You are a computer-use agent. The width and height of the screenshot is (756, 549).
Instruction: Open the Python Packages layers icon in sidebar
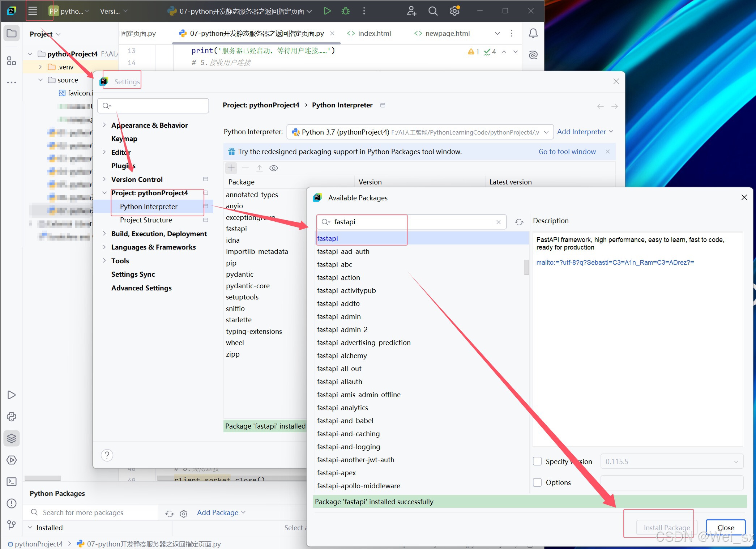click(12, 438)
